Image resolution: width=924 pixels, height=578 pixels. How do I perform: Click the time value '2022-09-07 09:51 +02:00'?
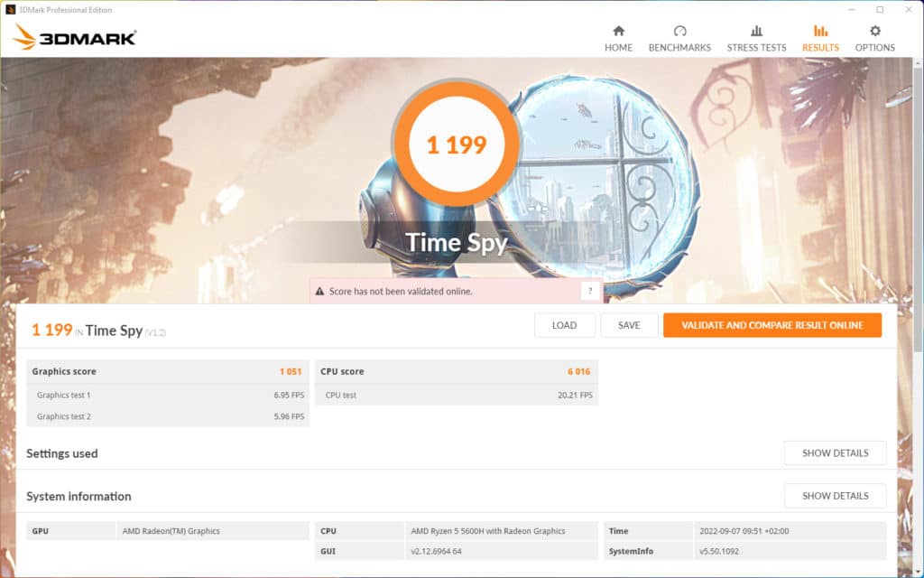[x=744, y=531]
